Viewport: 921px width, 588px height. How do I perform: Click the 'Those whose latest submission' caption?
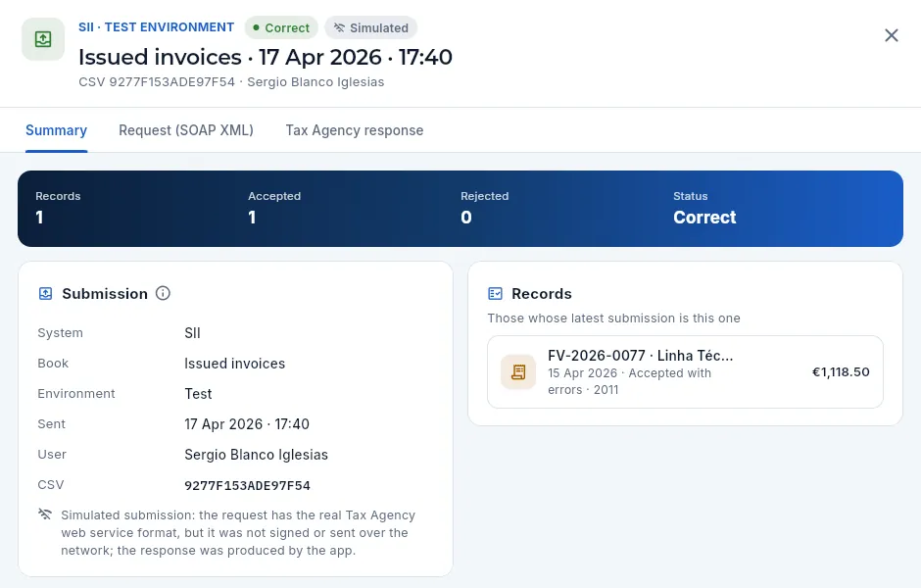(613, 318)
